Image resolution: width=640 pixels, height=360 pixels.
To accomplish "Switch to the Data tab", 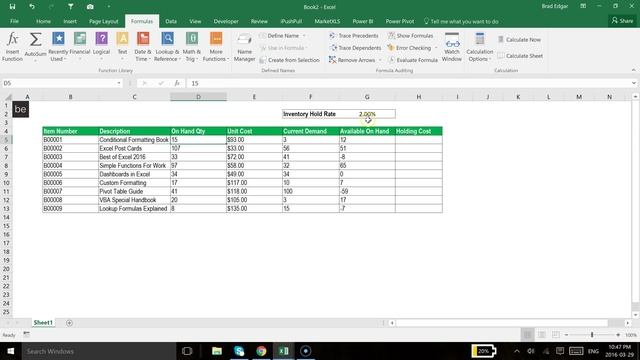I will (x=171, y=21).
